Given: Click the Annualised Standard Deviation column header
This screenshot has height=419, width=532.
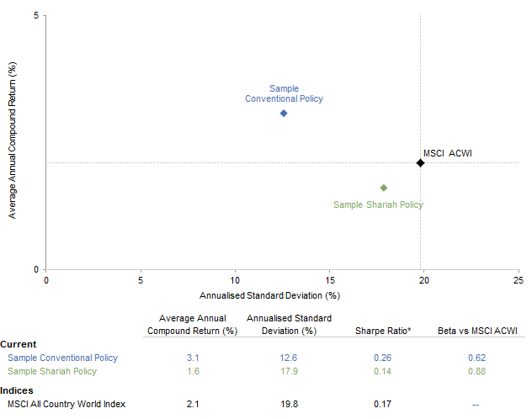Looking at the screenshot, I should pos(290,324).
